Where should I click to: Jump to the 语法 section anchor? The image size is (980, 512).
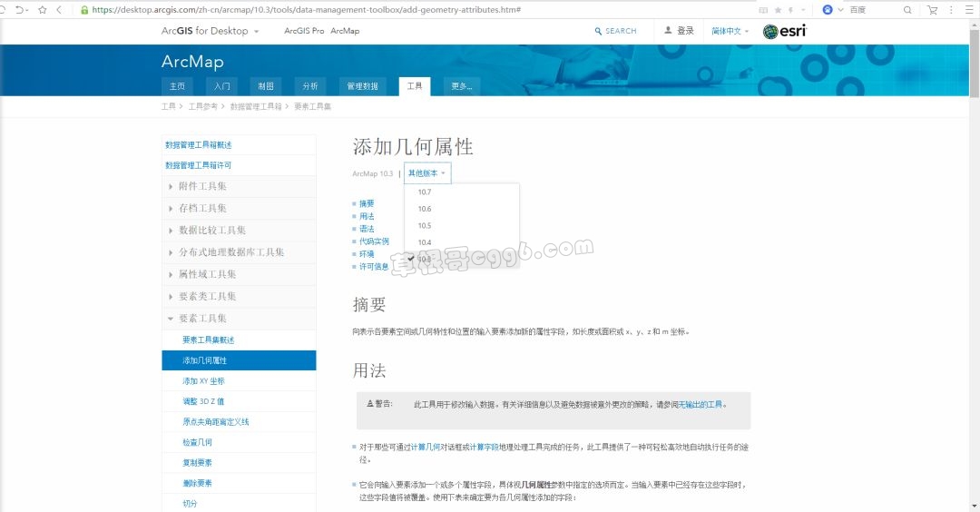coord(367,229)
